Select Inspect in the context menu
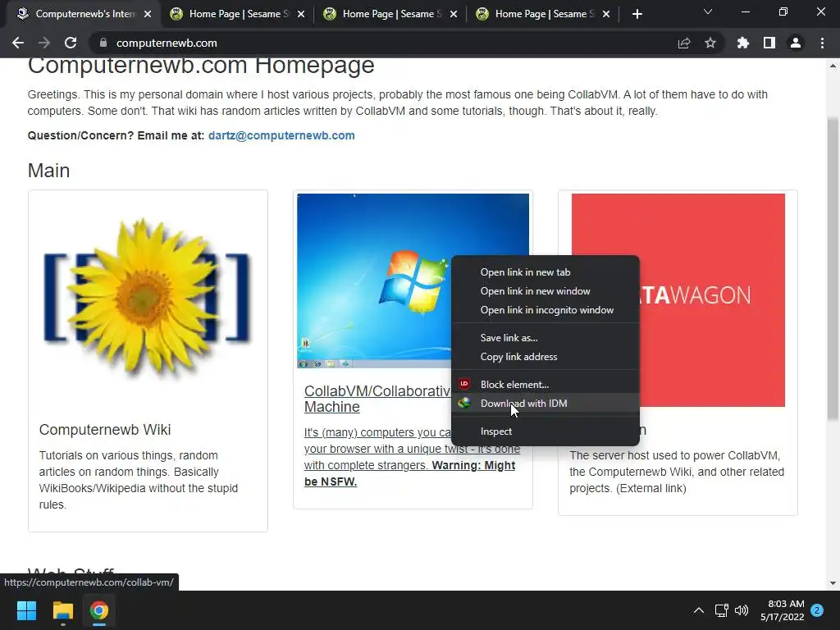This screenshot has width=840, height=630. click(546, 431)
